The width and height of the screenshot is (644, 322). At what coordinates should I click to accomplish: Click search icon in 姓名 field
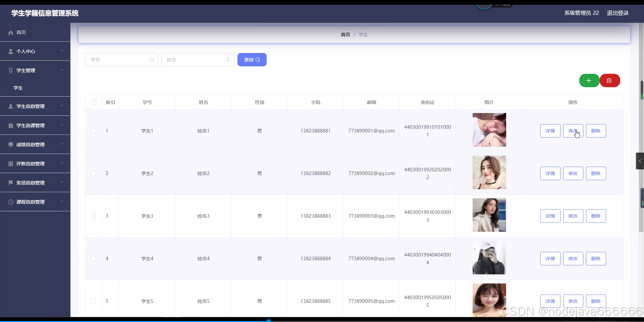coord(228,60)
